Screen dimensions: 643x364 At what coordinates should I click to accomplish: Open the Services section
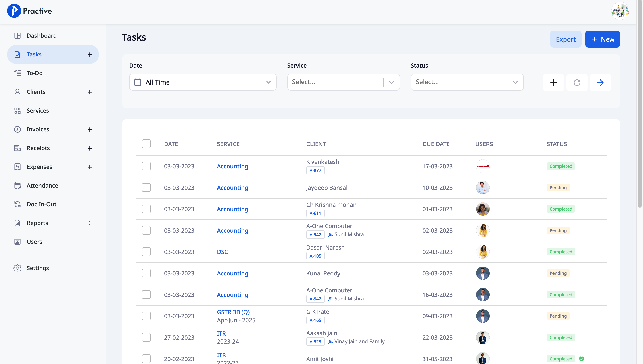click(x=38, y=110)
